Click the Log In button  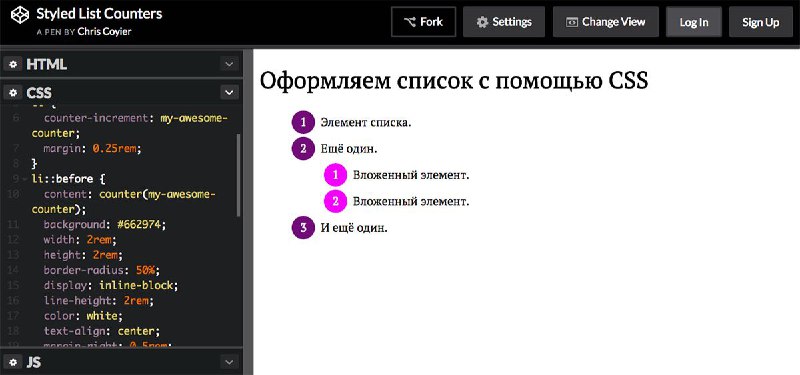tap(693, 22)
